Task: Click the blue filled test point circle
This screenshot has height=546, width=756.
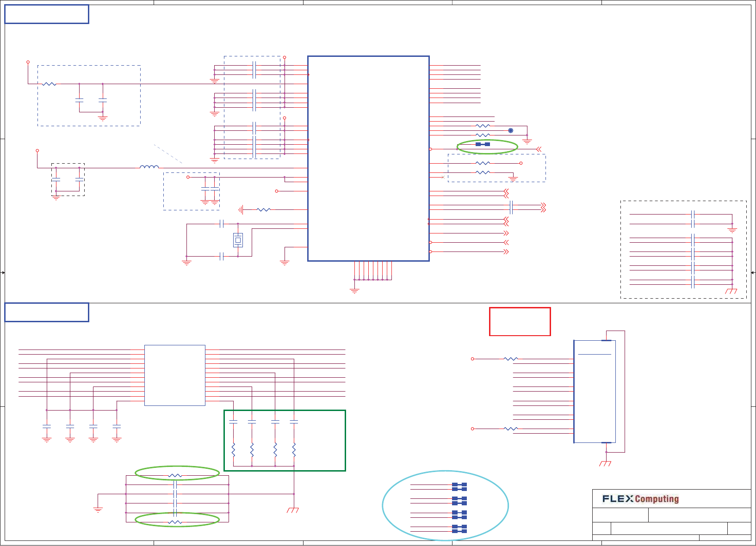Action: (x=511, y=131)
